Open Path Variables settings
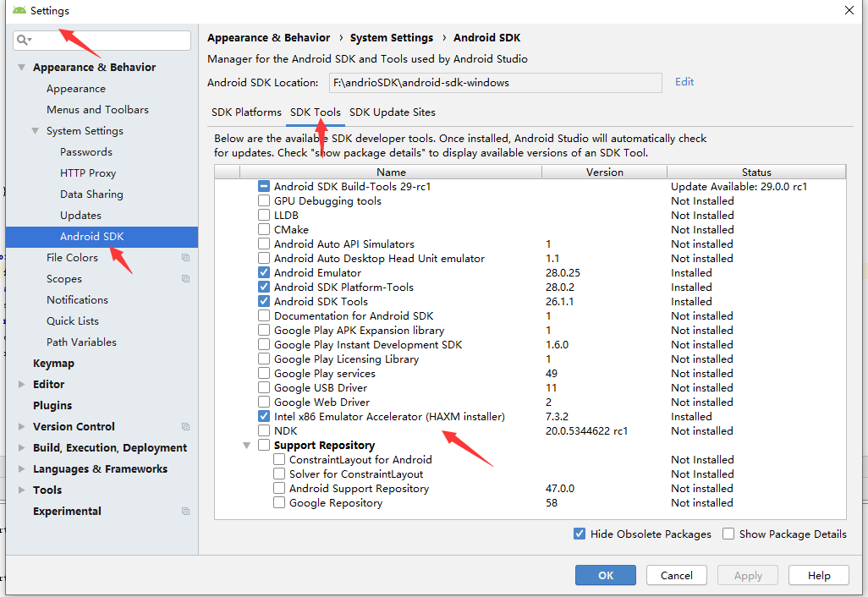 tap(81, 342)
